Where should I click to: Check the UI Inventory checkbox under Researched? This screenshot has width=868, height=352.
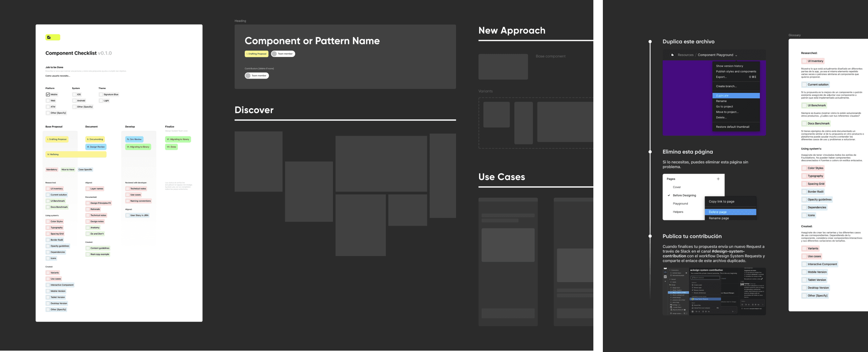point(48,189)
